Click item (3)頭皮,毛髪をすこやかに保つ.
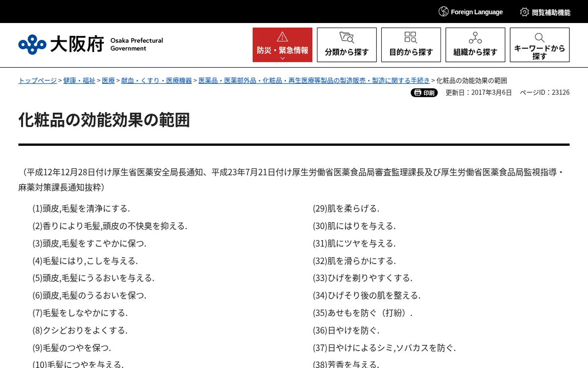This screenshot has height=368, width=588. click(89, 243)
